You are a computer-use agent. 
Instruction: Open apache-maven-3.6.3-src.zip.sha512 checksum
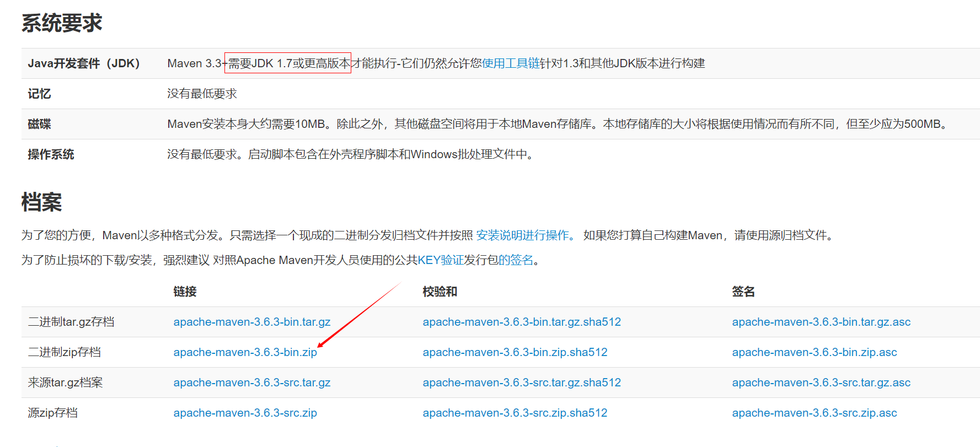click(515, 413)
